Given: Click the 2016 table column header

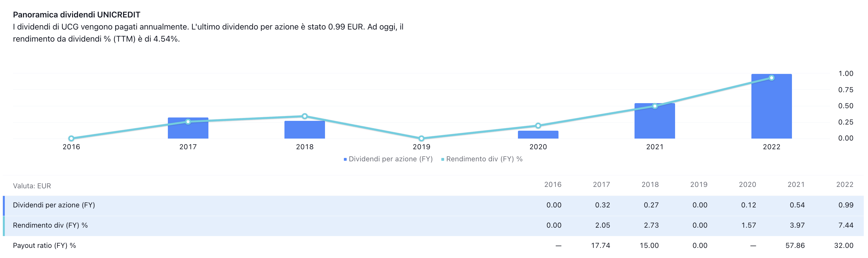Looking at the screenshot, I should click(553, 185).
